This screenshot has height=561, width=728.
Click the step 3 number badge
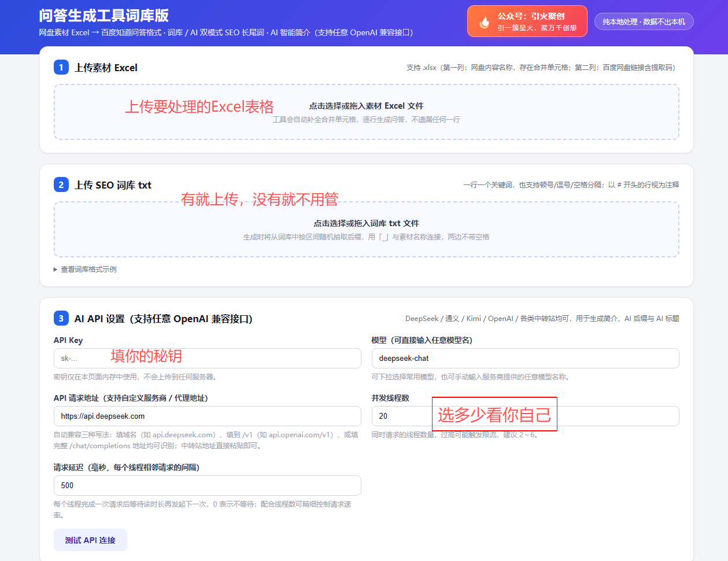click(x=61, y=319)
